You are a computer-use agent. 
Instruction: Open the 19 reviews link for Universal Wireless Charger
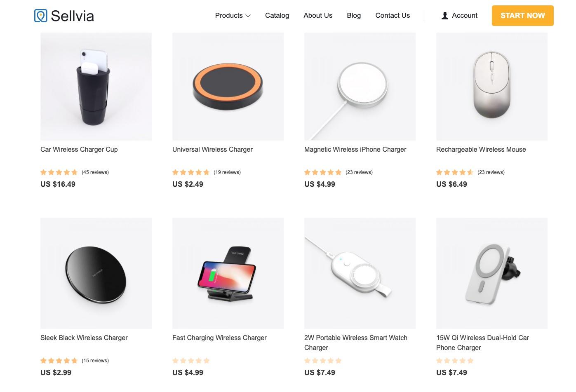(x=227, y=172)
